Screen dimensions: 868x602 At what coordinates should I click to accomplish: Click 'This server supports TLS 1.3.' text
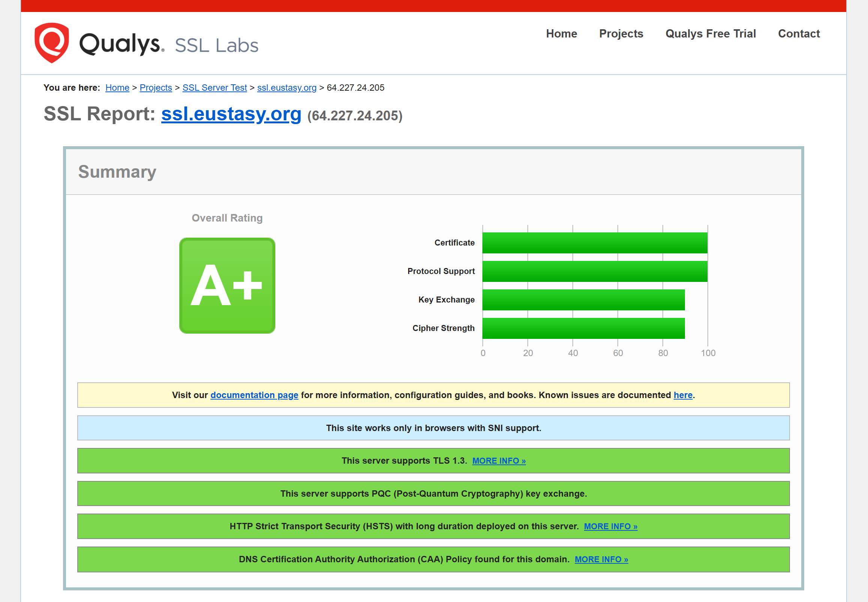[x=404, y=461]
